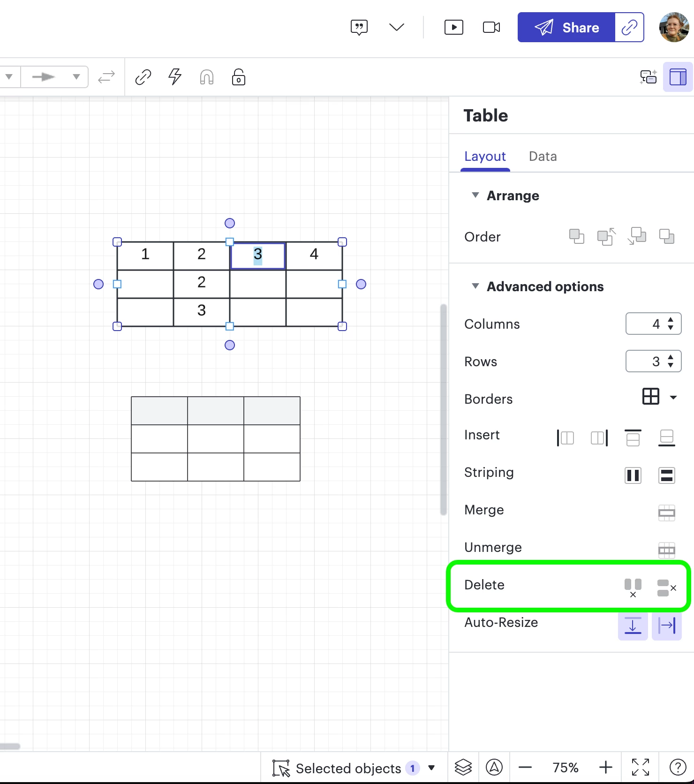Toggle auto-resize height button
Viewport: 694px width, 784px height.
[633, 625]
